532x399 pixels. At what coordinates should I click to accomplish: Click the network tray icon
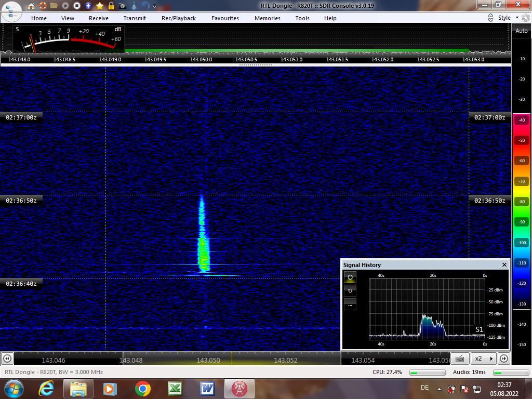pyautogui.click(x=477, y=389)
